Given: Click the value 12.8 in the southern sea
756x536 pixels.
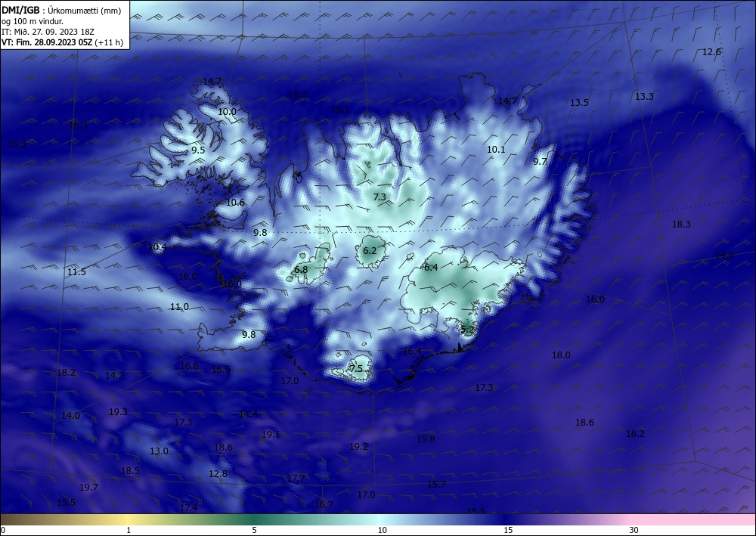Looking at the screenshot, I should (218, 474).
